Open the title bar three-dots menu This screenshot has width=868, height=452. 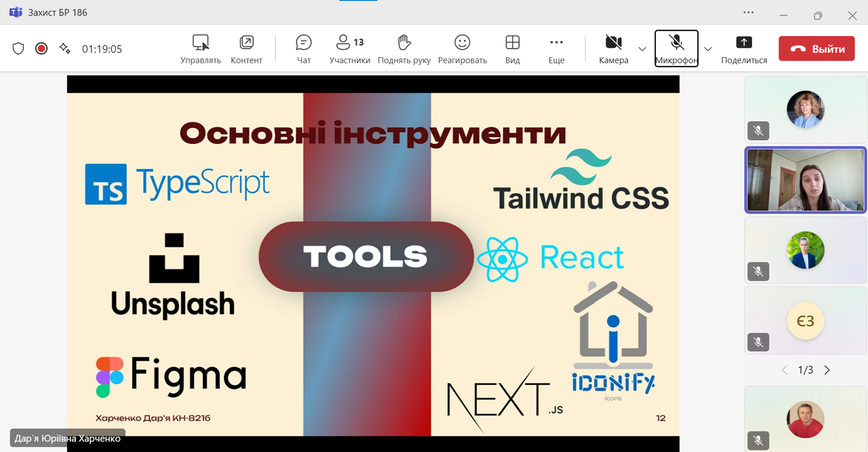tap(748, 13)
